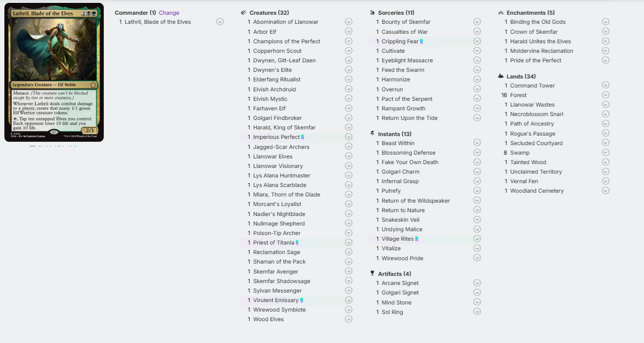
Task: Click the Lathril card image thumbnail
Action: (x=54, y=73)
